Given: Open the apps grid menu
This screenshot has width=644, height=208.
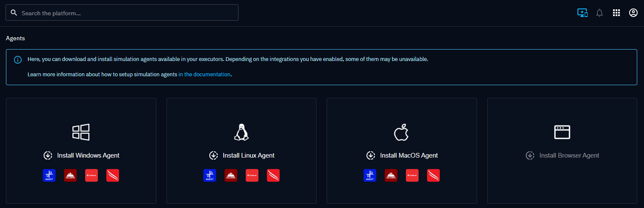Looking at the screenshot, I should 616,13.
